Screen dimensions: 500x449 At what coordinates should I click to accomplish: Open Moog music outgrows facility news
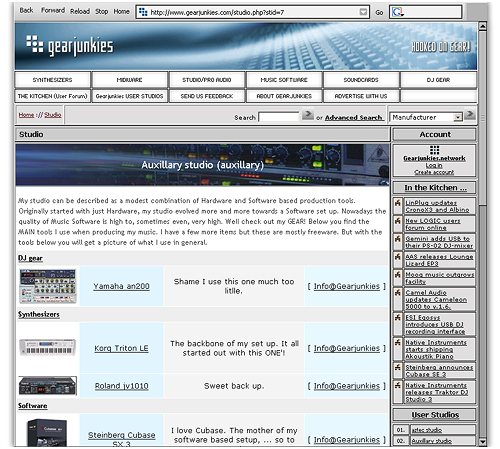click(x=440, y=278)
